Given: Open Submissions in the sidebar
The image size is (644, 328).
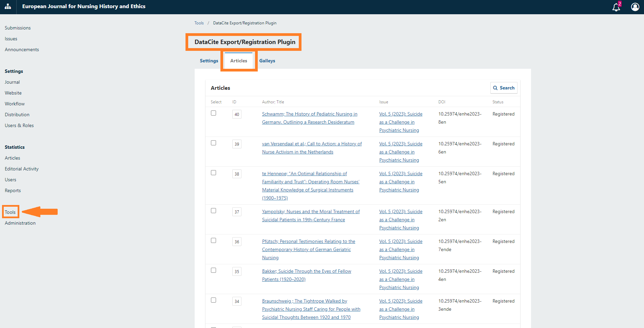Looking at the screenshot, I should pos(18,28).
